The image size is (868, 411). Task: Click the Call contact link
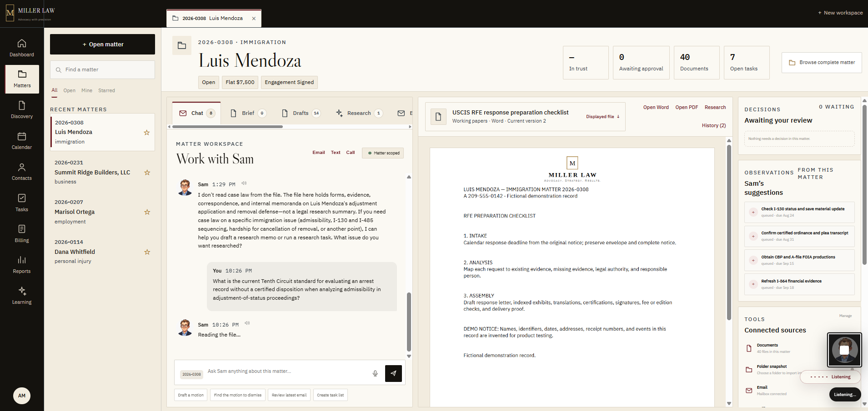(350, 153)
